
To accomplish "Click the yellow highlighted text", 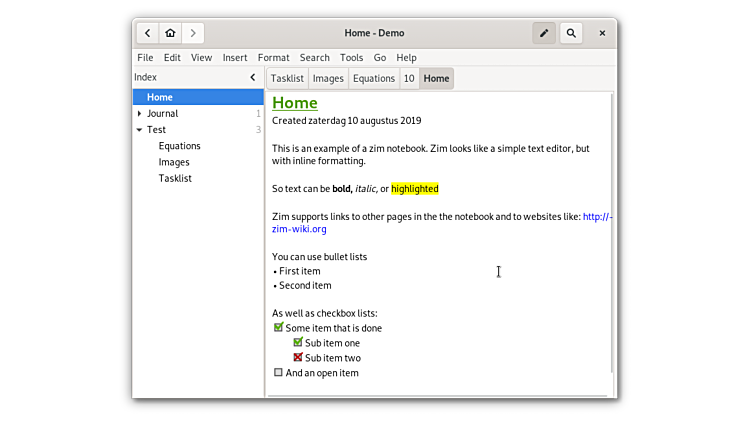I will 414,188.
